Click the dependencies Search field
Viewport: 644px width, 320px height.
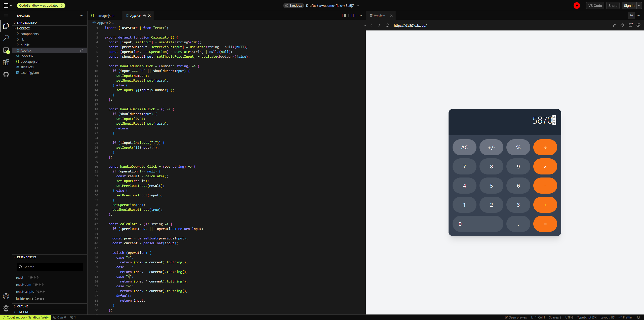click(50, 267)
